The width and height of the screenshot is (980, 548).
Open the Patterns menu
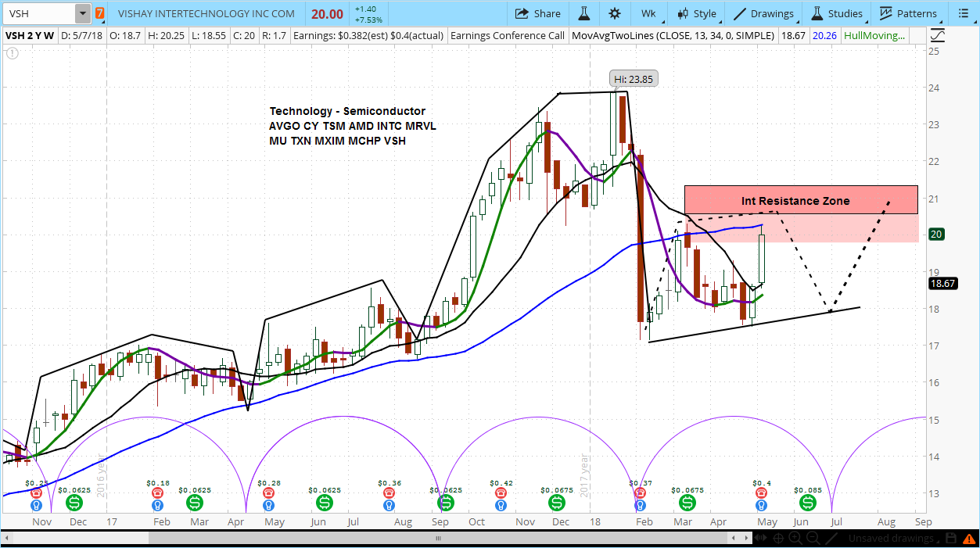908,13
